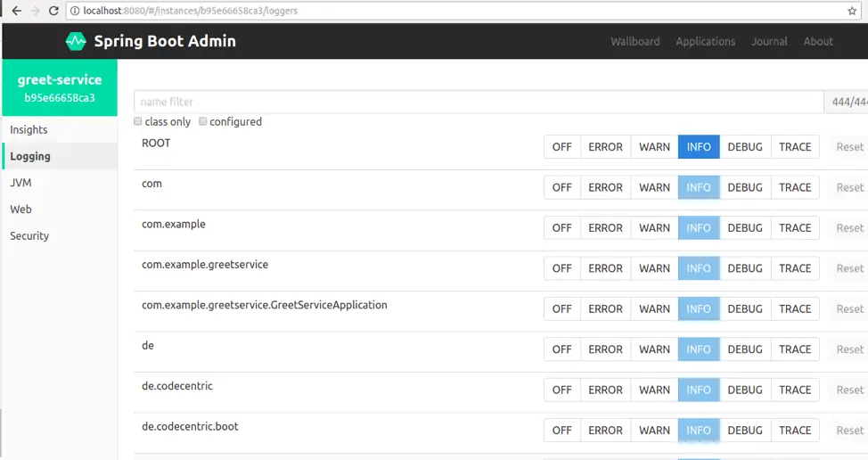The image size is (868, 460).
Task: Click the site info icon in address bar
Action: click(x=75, y=11)
